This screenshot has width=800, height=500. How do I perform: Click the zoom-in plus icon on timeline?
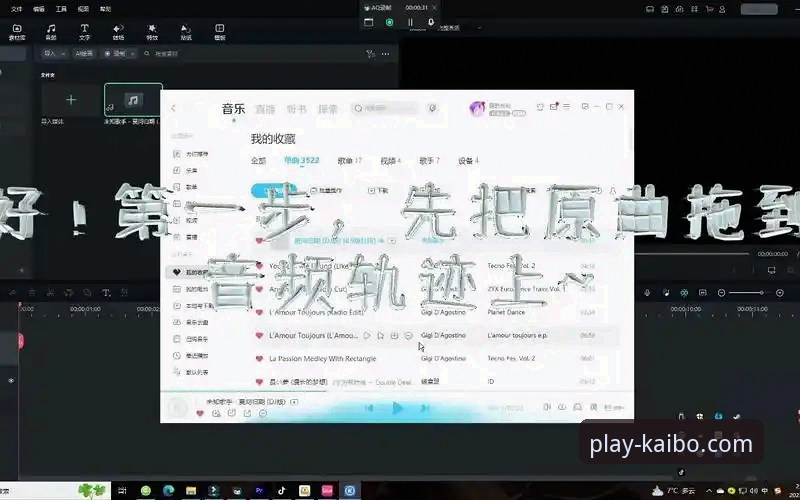tap(780, 292)
